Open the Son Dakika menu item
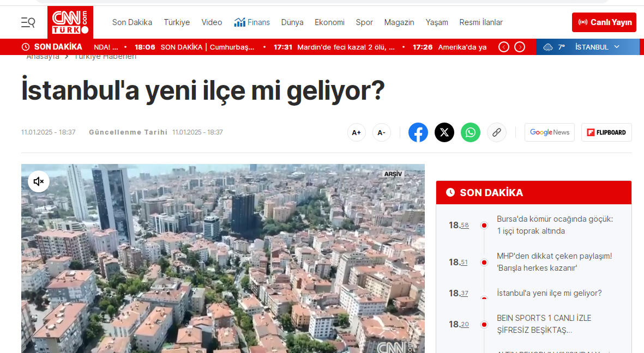This screenshot has height=353, width=644. [133, 22]
